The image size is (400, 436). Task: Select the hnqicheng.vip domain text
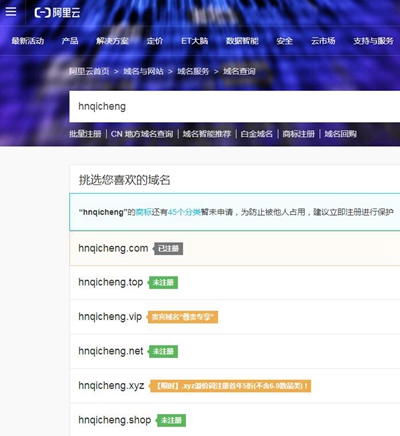(110, 317)
